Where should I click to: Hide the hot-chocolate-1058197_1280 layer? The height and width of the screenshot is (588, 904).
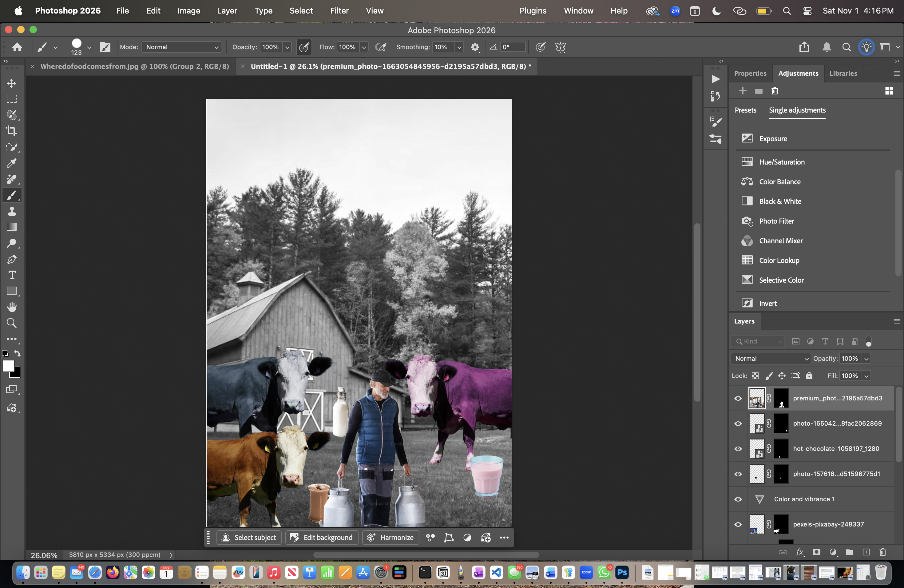pos(738,449)
